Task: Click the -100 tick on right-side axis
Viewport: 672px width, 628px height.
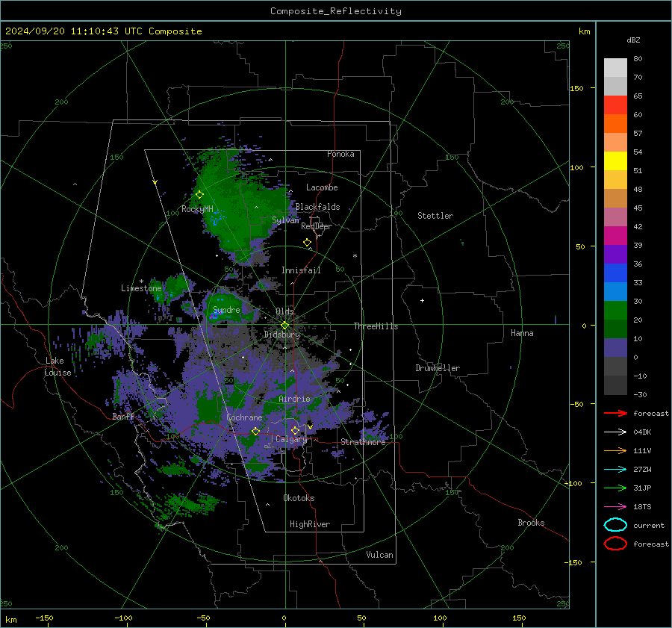Action: (x=573, y=483)
